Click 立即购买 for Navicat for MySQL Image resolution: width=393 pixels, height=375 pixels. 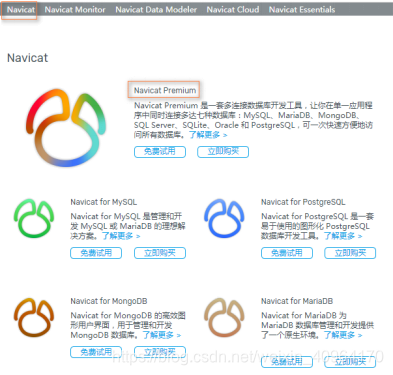160,253
